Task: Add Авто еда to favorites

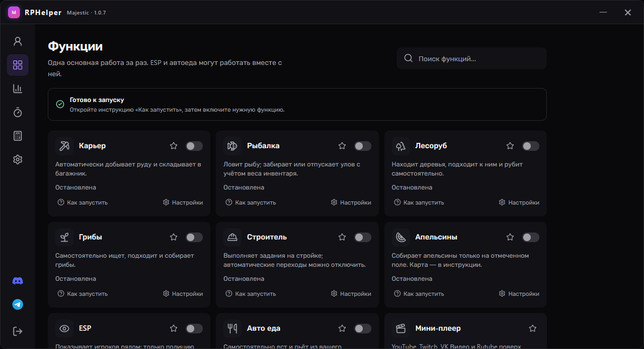Action: pyautogui.click(x=342, y=328)
